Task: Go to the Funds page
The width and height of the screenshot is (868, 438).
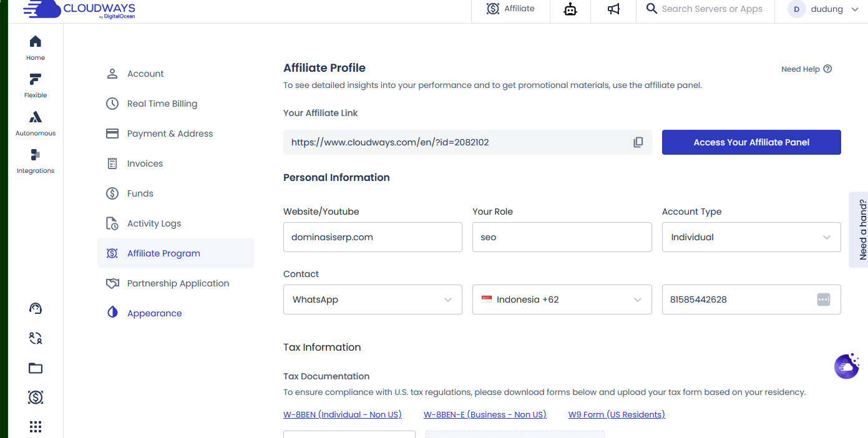Action: 140,193
